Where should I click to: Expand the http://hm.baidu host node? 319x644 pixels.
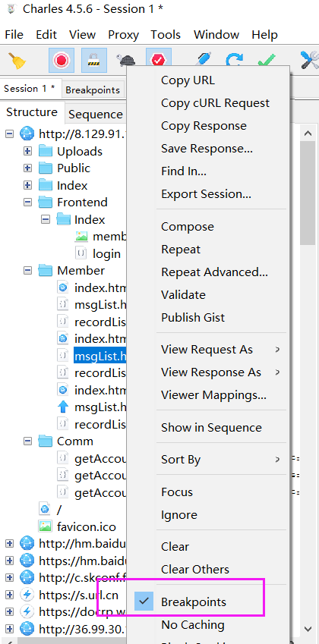tap(9, 543)
